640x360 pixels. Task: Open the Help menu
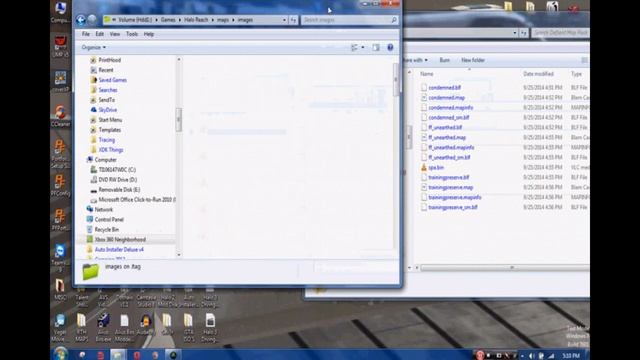point(149,34)
